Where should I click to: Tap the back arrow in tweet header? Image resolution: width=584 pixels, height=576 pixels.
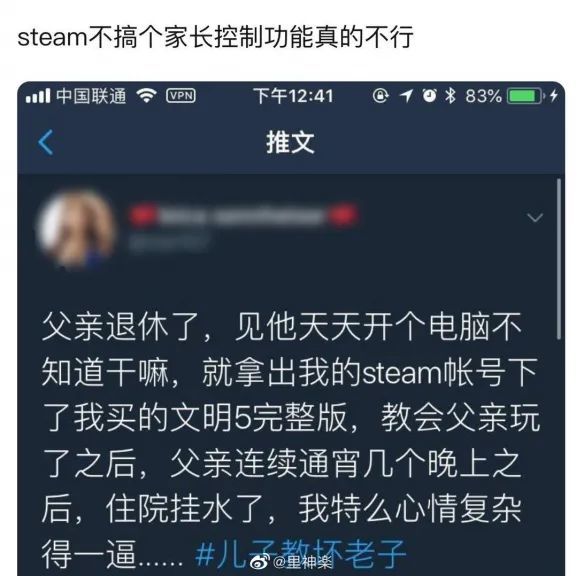pyautogui.click(x=46, y=142)
